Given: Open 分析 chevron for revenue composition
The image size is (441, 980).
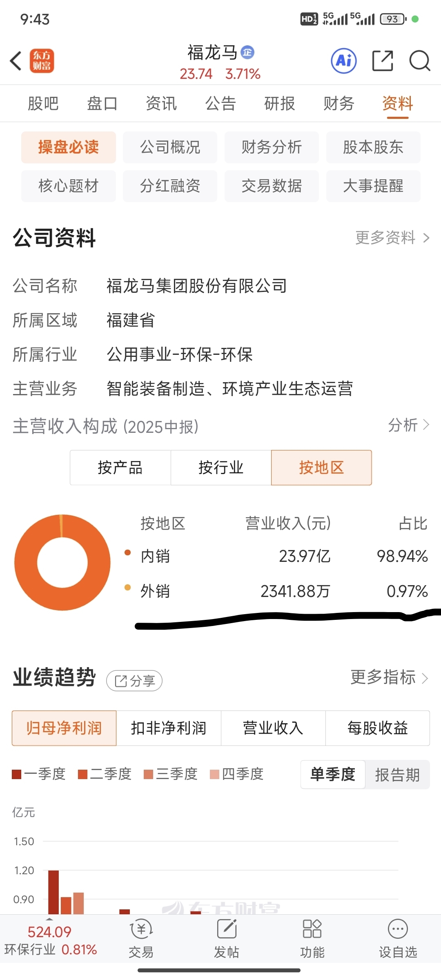Looking at the screenshot, I should [x=408, y=425].
